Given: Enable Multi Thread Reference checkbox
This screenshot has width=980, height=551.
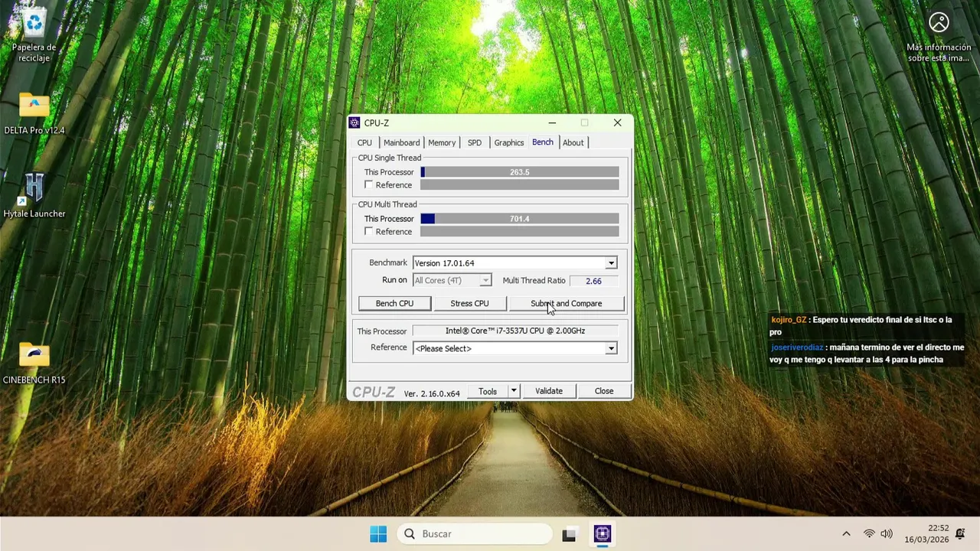Looking at the screenshot, I should pyautogui.click(x=369, y=232).
